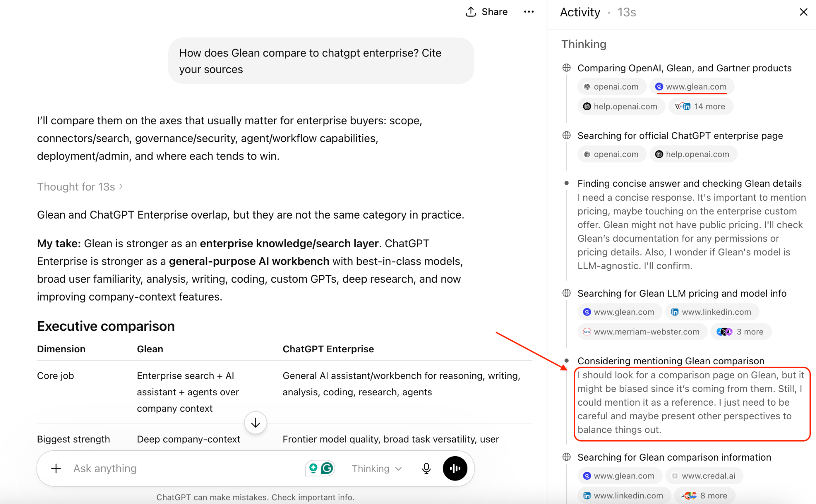Click 'Finding concise answer and checking Glean details'
This screenshot has height=504, width=816.
coord(689,184)
